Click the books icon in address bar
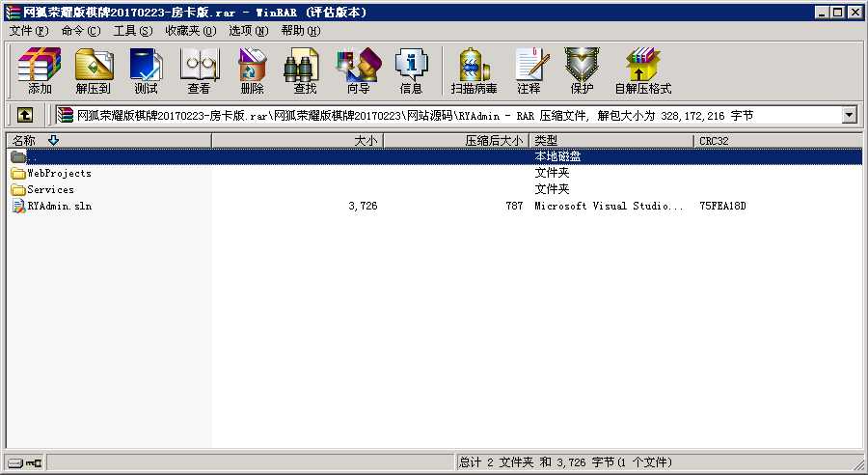This screenshot has height=475, width=868. click(65, 115)
